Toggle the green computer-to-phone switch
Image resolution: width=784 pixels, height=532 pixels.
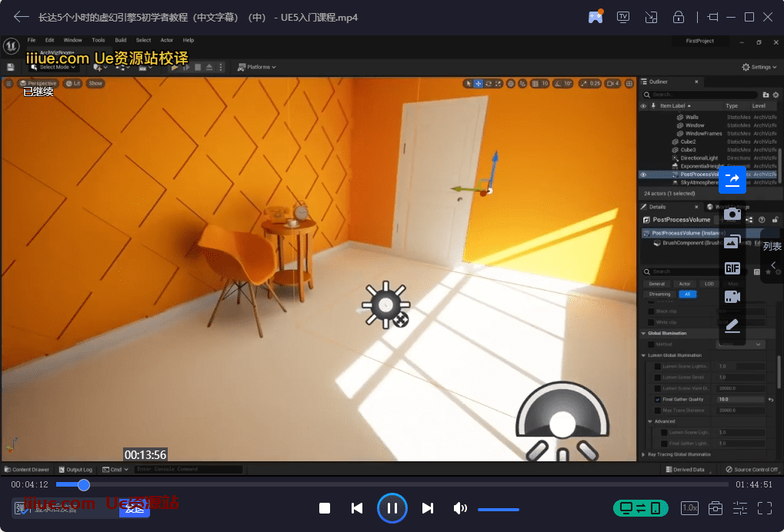click(x=640, y=508)
